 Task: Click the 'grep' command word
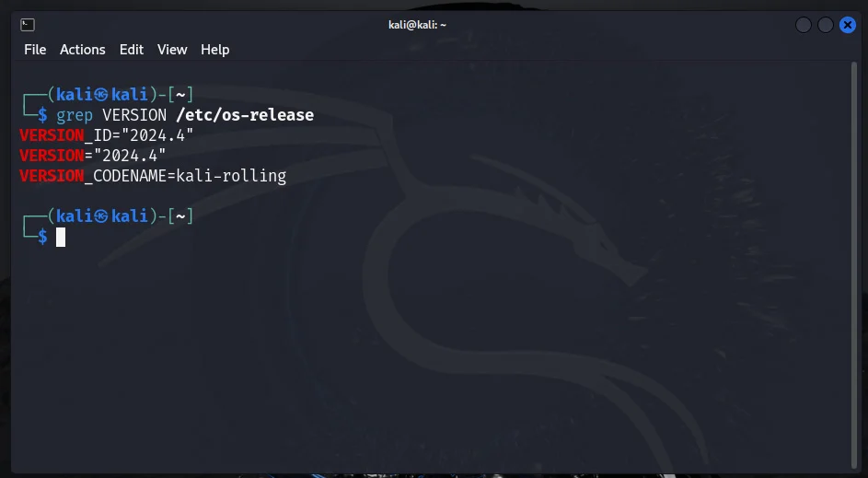click(75, 115)
